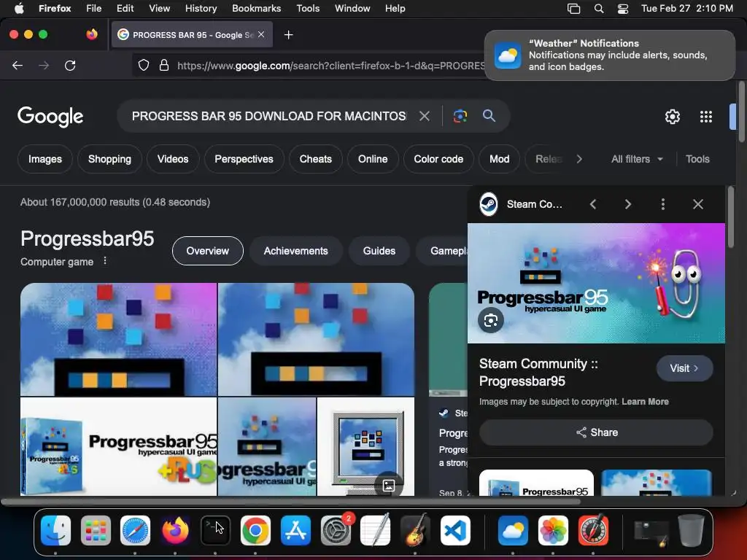Open the Weather app in the dock

pos(513,530)
